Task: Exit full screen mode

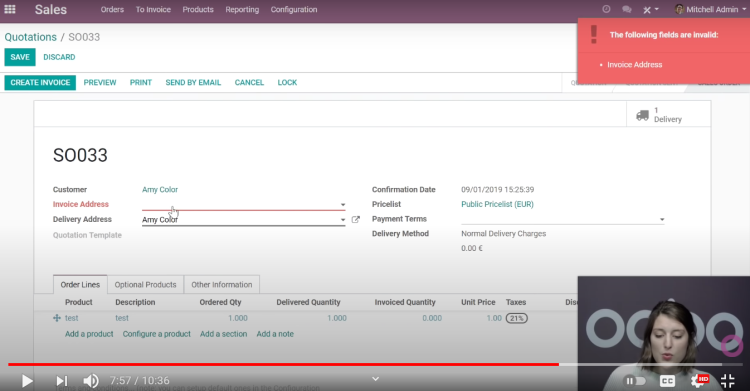Action: point(728,381)
